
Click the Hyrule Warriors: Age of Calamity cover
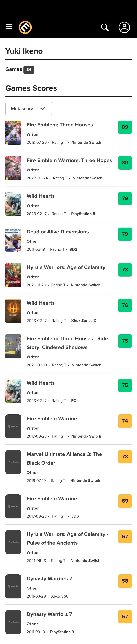coord(13,275)
